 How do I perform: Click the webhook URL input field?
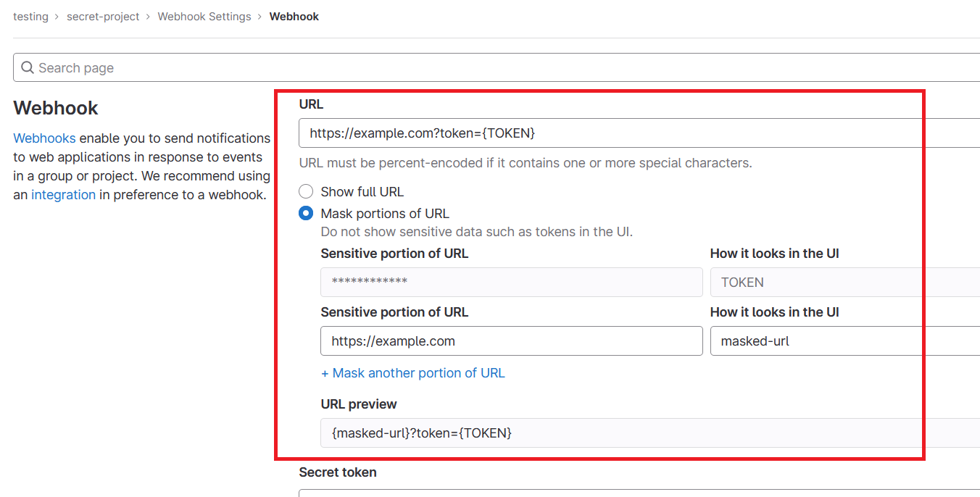(x=638, y=133)
